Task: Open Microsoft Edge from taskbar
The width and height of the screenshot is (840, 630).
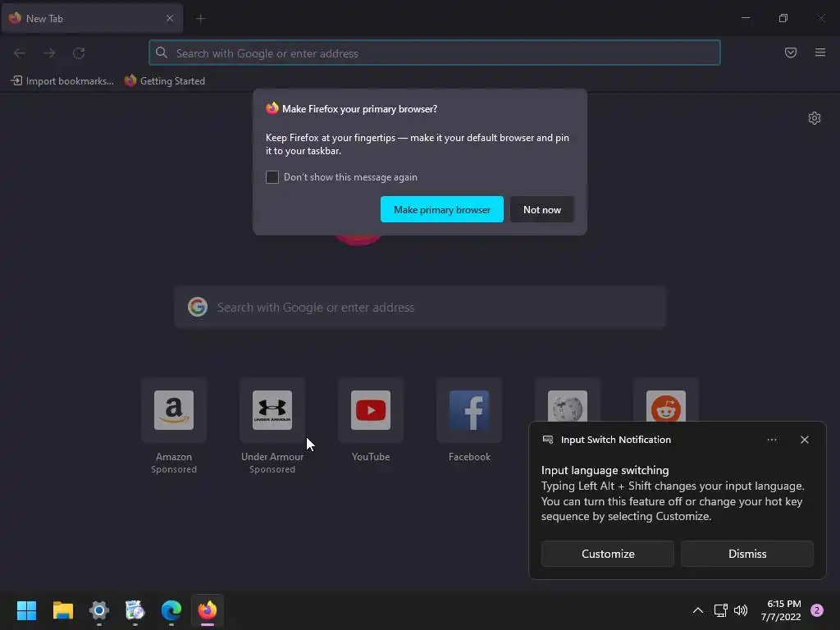Action: [x=171, y=609]
